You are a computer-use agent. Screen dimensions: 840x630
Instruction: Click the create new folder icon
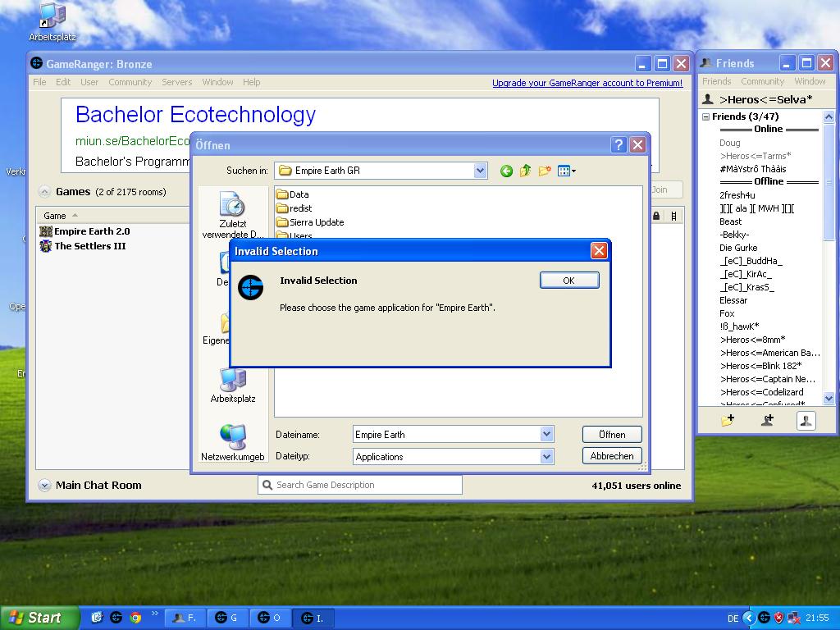click(x=545, y=171)
